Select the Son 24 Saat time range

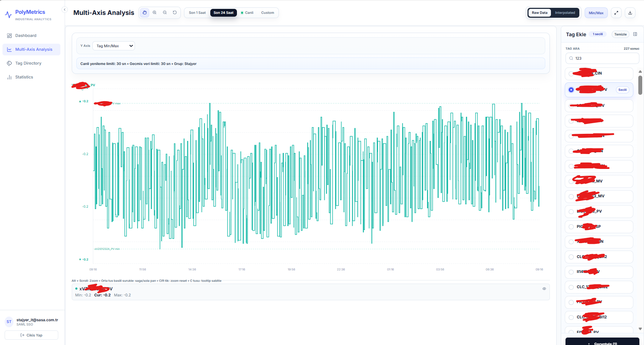coord(223,13)
